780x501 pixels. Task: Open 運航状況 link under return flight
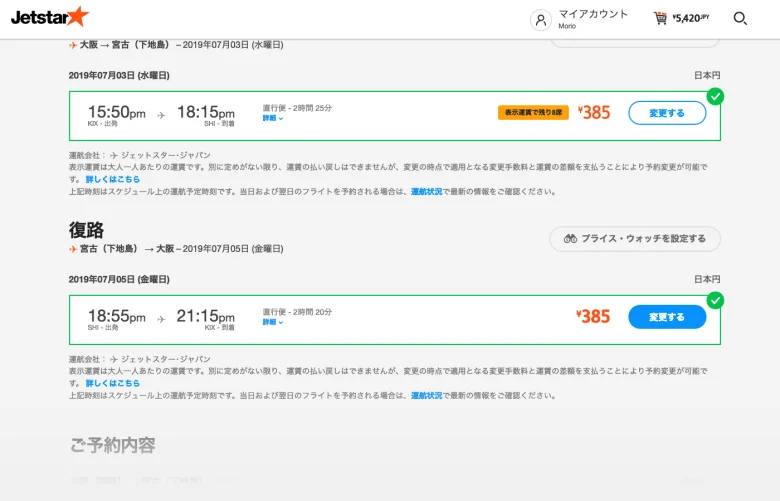click(x=426, y=396)
